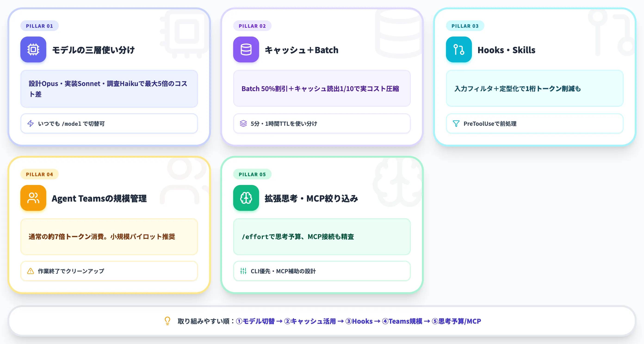644x344 pixels.
Task: Click the users icon beside Agent Teamsの規模管理
Action: [33, 198]
